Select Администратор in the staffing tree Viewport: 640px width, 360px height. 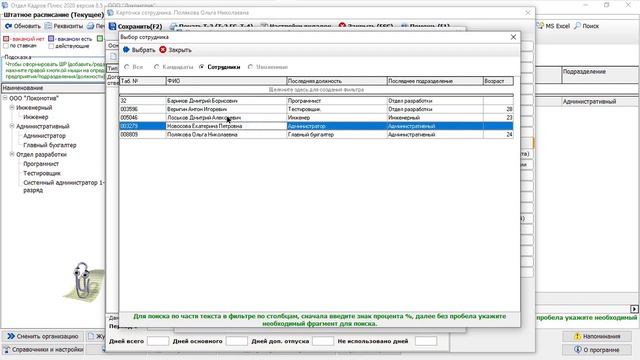tap(44, 136)
